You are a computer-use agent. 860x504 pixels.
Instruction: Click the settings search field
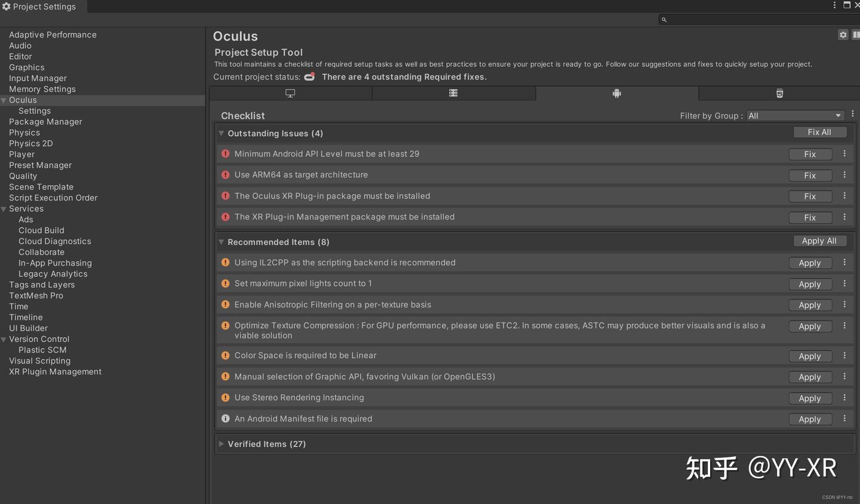758,20
